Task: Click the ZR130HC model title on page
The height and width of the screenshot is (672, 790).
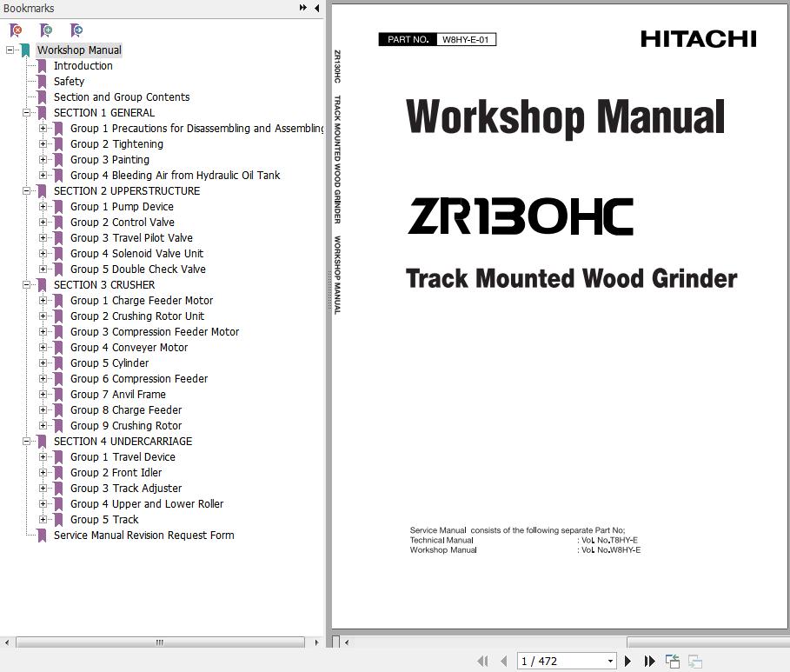Action: click(x=520, y=216)
